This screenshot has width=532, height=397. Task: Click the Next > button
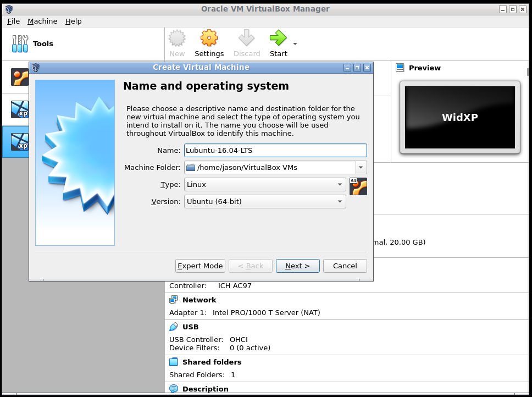[x=297, y=266]
